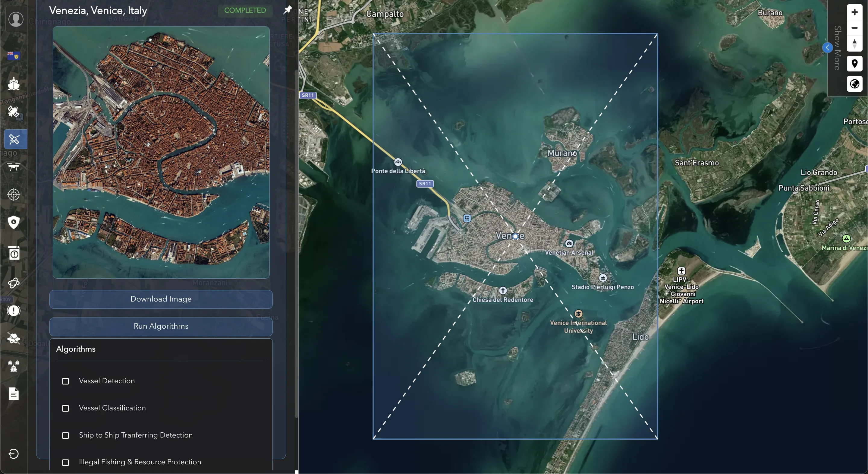The height and width of the screenshot is (474, 868).
Task: Click the Venice International University marker
Action: point(579,314)
